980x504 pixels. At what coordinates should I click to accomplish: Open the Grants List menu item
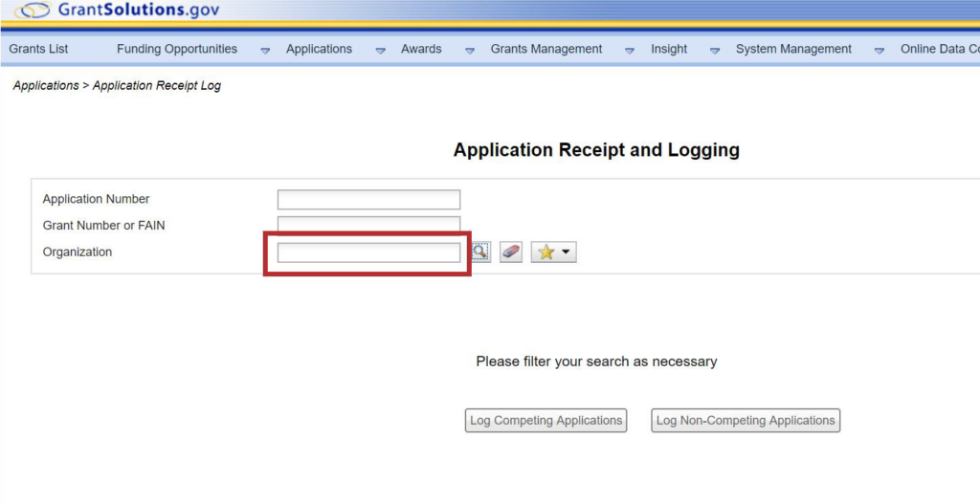pos(38,49)
